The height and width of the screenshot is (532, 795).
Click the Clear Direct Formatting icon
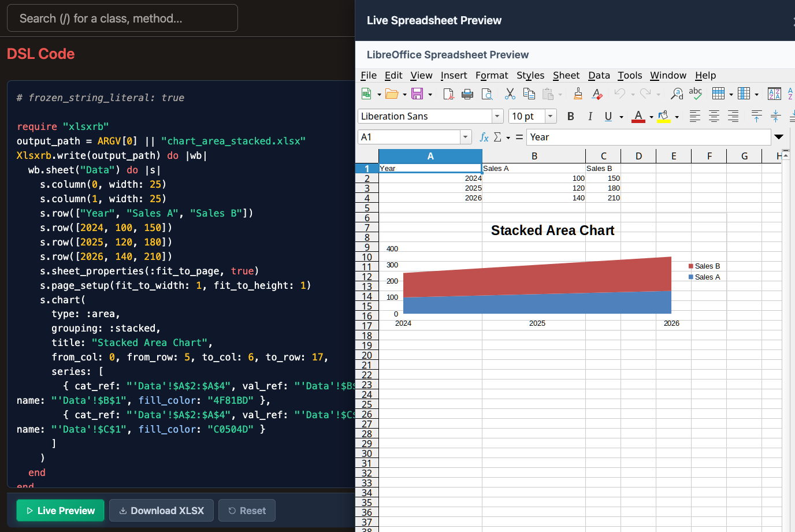click(597, 94)
